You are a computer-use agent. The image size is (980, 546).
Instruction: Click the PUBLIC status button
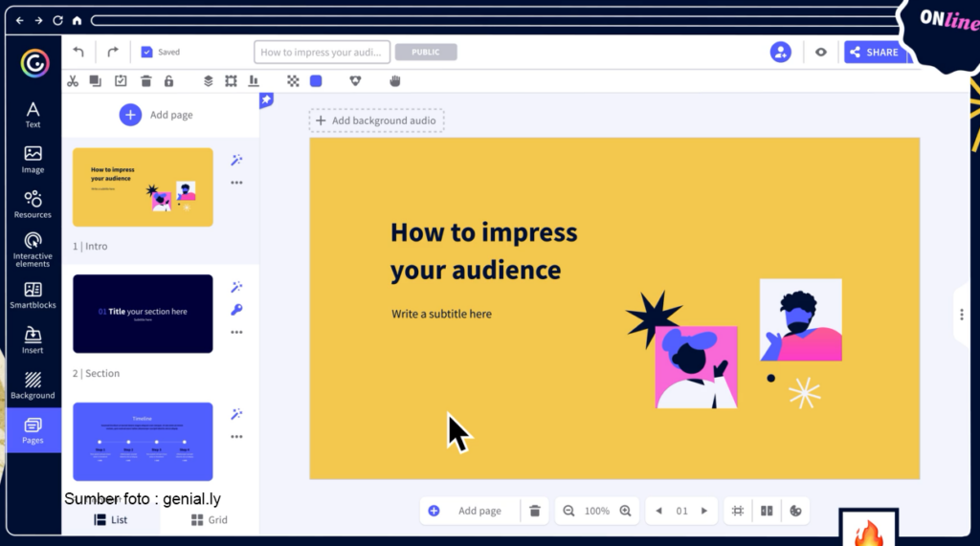coord(426,52)
